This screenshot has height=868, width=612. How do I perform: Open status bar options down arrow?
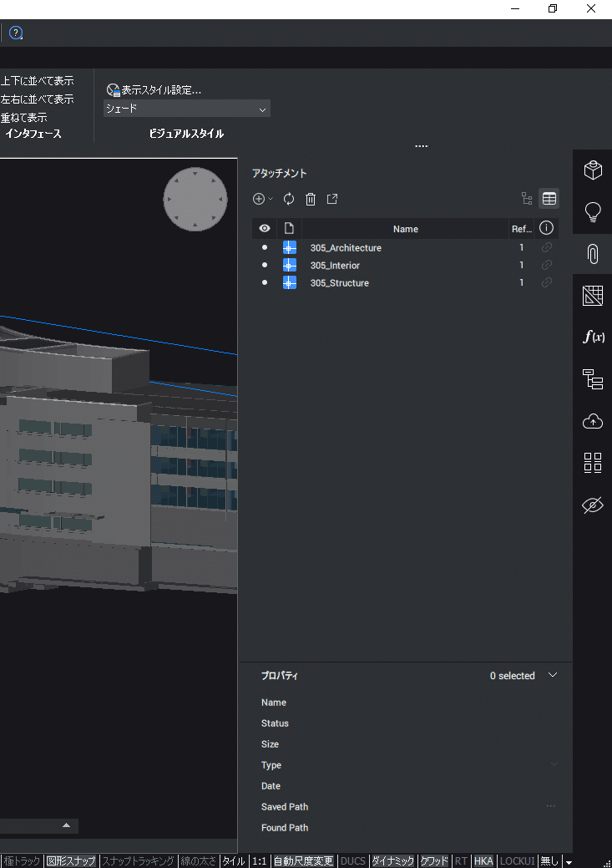(x=569, y=862)
